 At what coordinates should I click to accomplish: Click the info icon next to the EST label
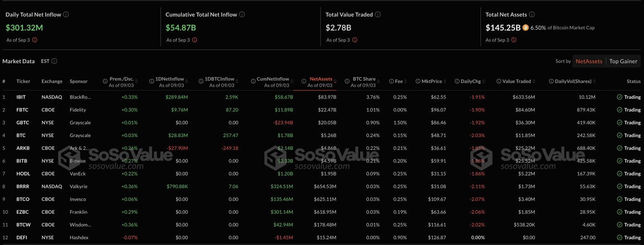tap(53, 61)
